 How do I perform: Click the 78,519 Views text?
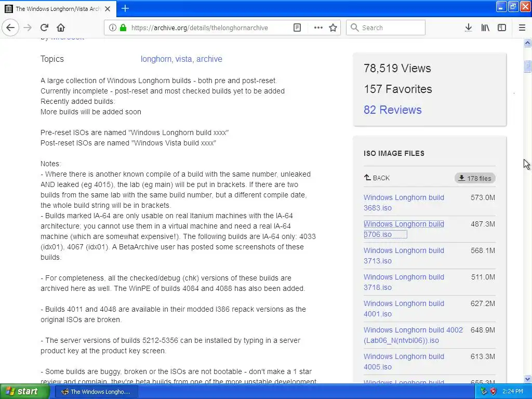pos(397,68)
